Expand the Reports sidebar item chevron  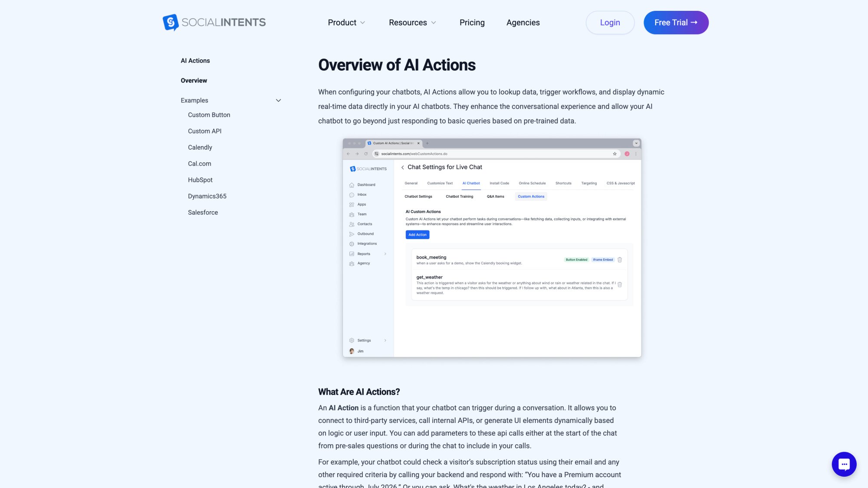click(x=385, y=254)
